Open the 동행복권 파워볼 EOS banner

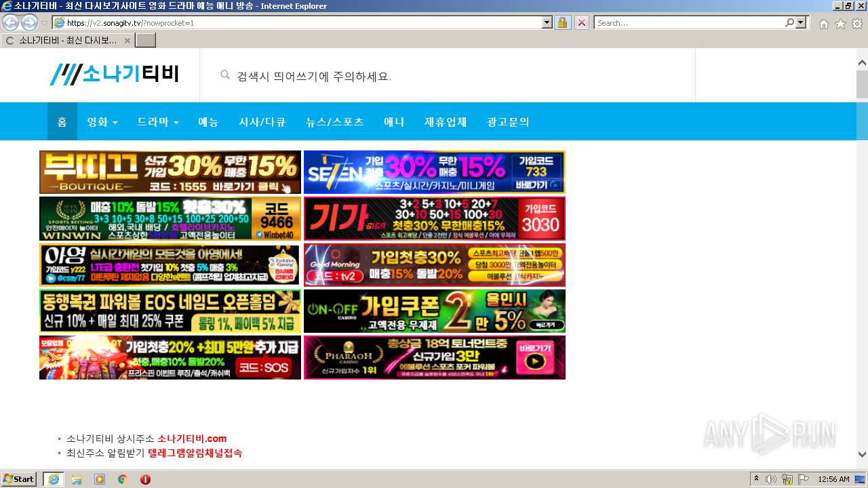pos(170,311)
